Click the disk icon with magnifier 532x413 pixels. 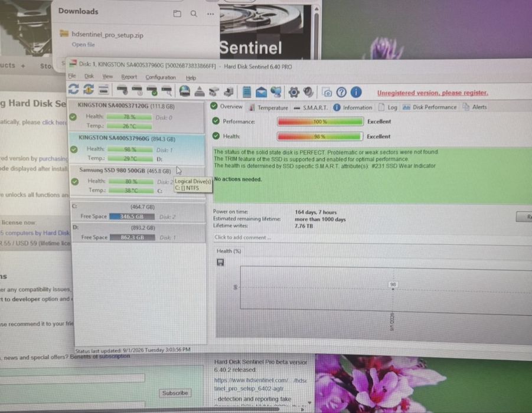coord(167,91)
